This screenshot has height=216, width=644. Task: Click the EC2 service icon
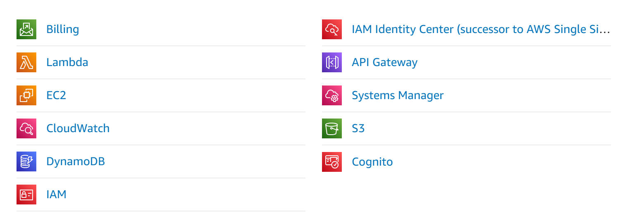point(26,95)
